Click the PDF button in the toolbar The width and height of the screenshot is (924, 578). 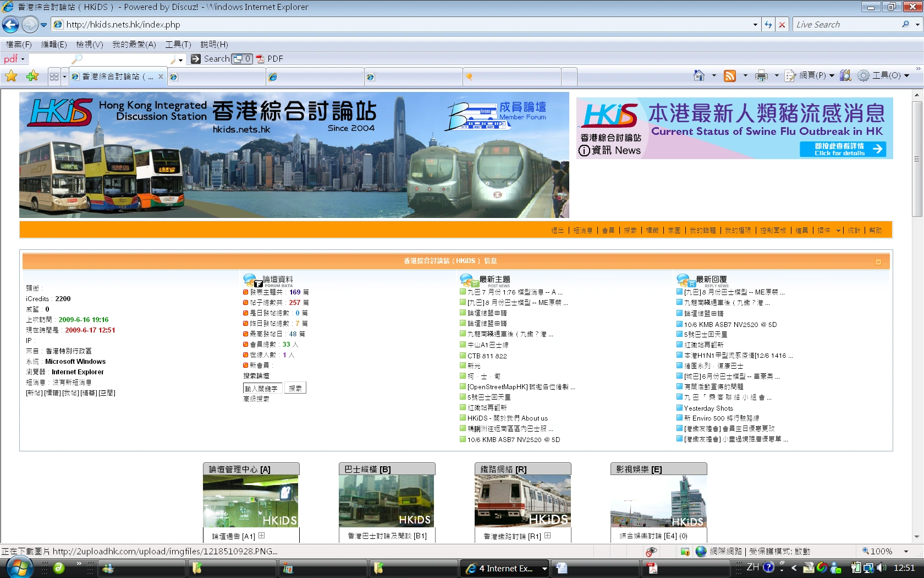(x=269, y=59)
